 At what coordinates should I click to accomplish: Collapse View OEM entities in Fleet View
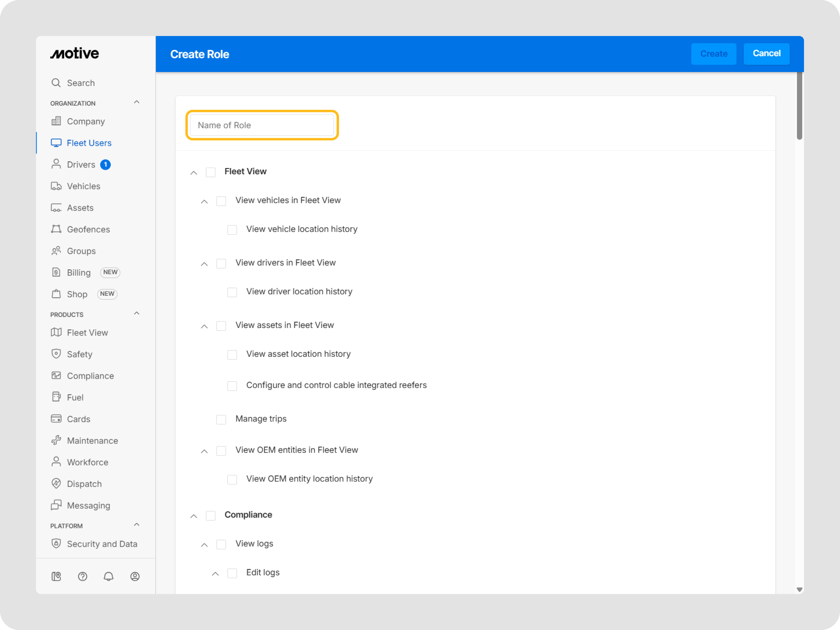click(x=204, y=451)
